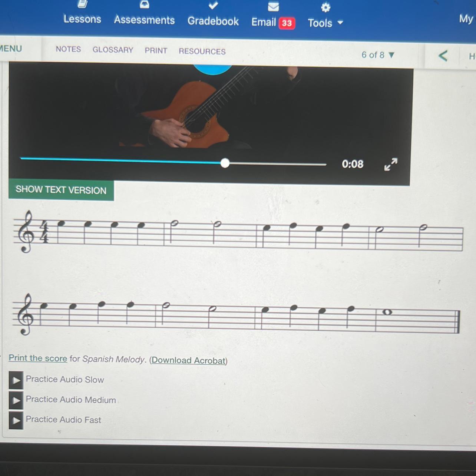Open the RESOURCES tab
Image resolution: width=476 pixels, height=476 pixels.
[x=202, y=51]
